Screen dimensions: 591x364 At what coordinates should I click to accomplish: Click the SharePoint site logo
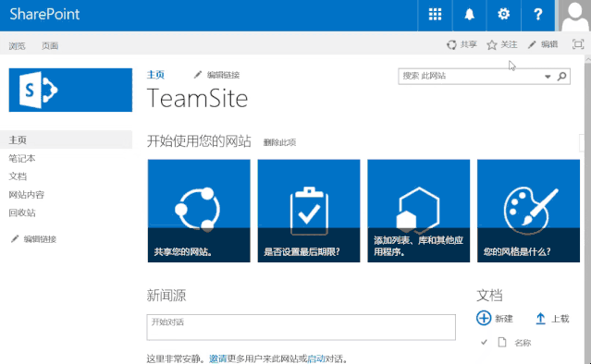tap(70, 90)
